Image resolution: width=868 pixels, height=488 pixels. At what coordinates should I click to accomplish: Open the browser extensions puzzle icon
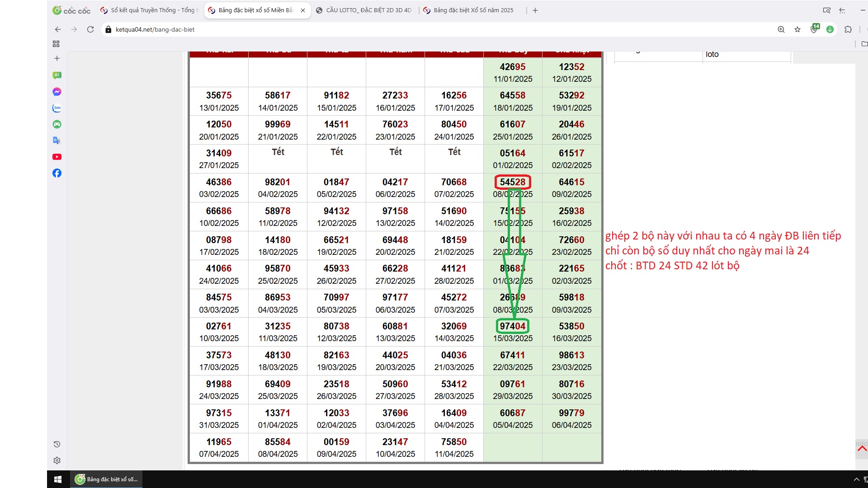tap(848, 29)
